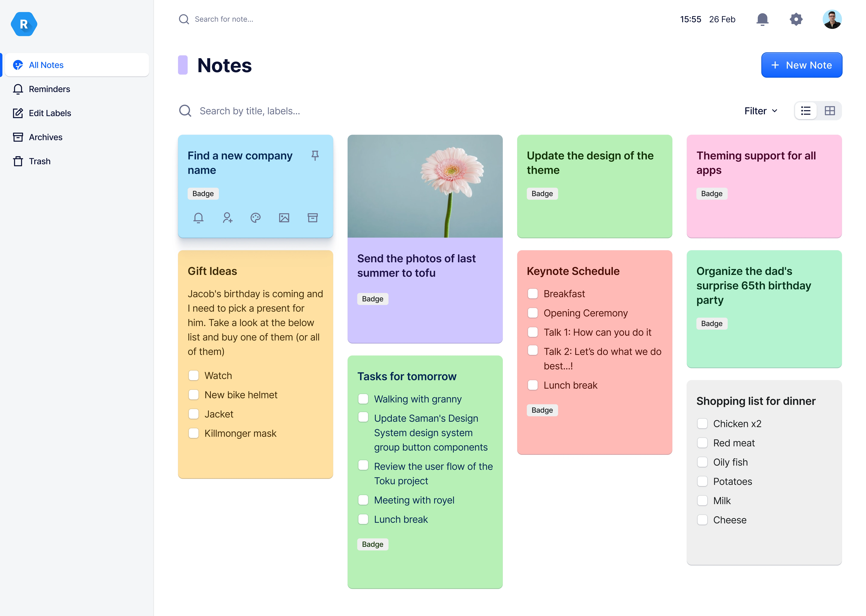
Task: Check 'Walking with granny' task
Action: click(363, 399)
